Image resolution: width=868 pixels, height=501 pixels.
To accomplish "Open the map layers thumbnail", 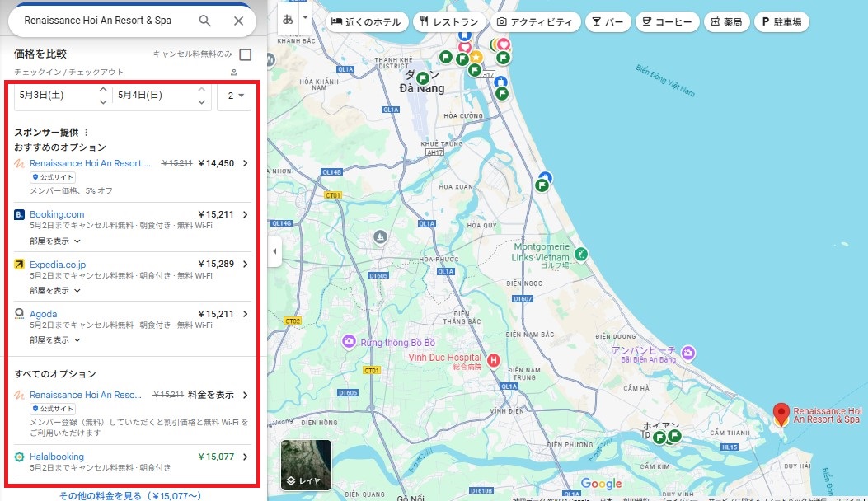I will (306, 465).
